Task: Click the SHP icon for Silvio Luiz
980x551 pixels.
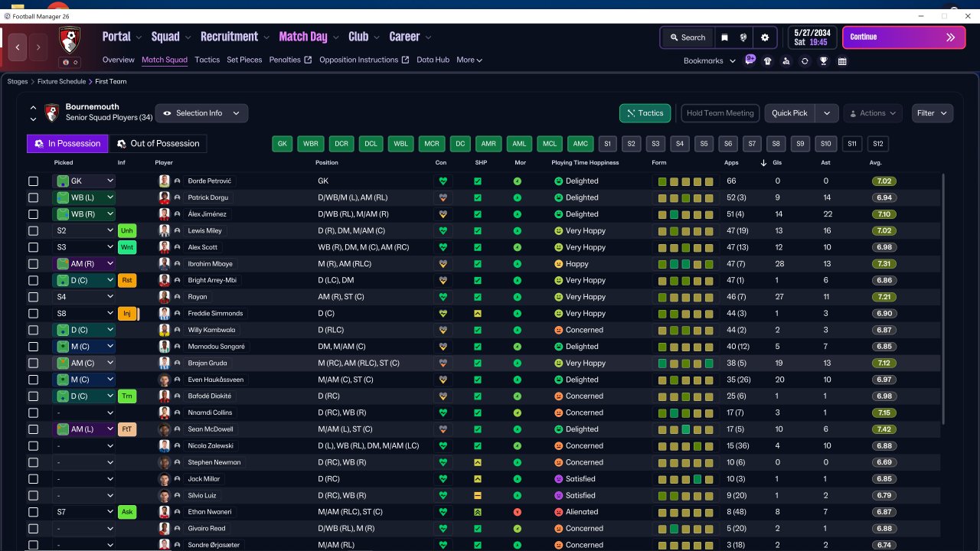Action: (x=478, y=495)
